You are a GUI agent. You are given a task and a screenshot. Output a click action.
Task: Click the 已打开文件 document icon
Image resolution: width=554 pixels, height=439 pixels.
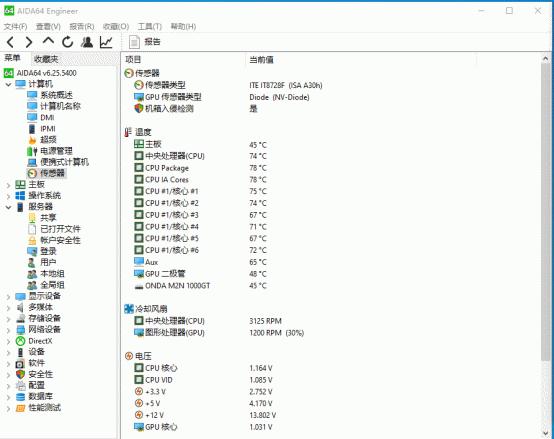click(x=32, y=229)
